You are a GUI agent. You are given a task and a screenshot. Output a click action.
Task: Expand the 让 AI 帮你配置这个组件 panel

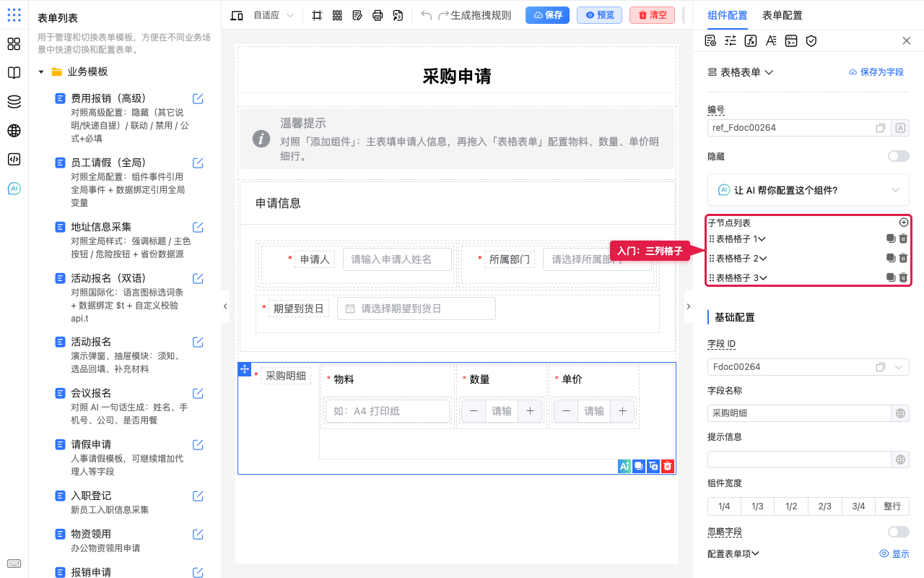(808, 190)
